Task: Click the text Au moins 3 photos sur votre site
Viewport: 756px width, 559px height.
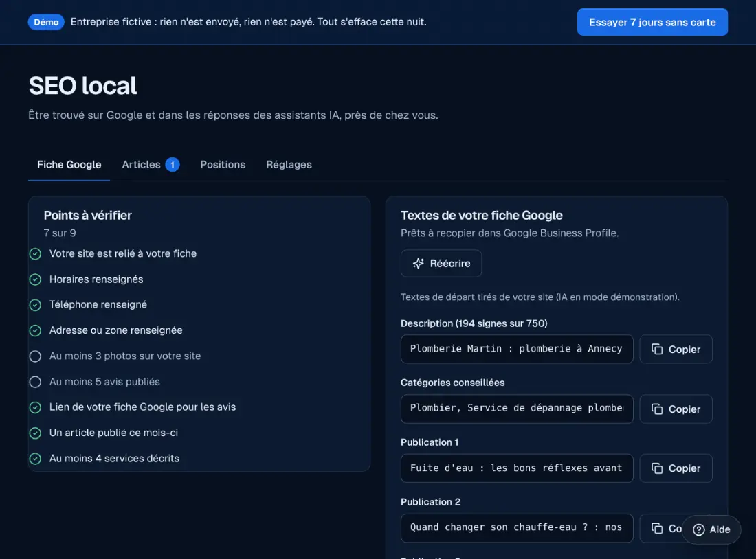Action: point(125,356)
